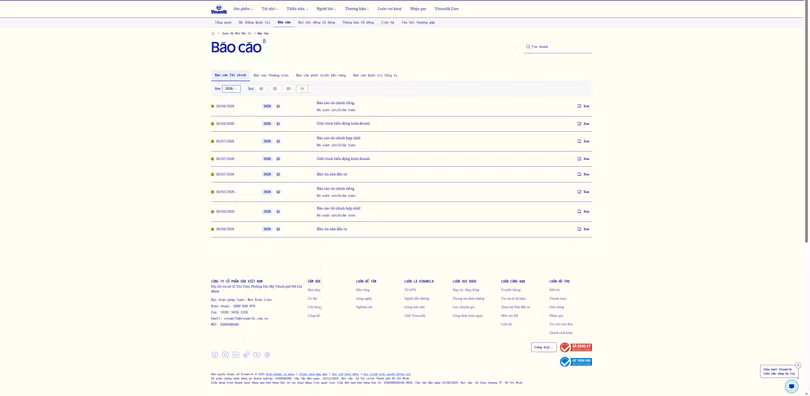
Task: View the Q2 'Báo cáo tài chính hợp nhất' document icon
Action: pos(579,141)
